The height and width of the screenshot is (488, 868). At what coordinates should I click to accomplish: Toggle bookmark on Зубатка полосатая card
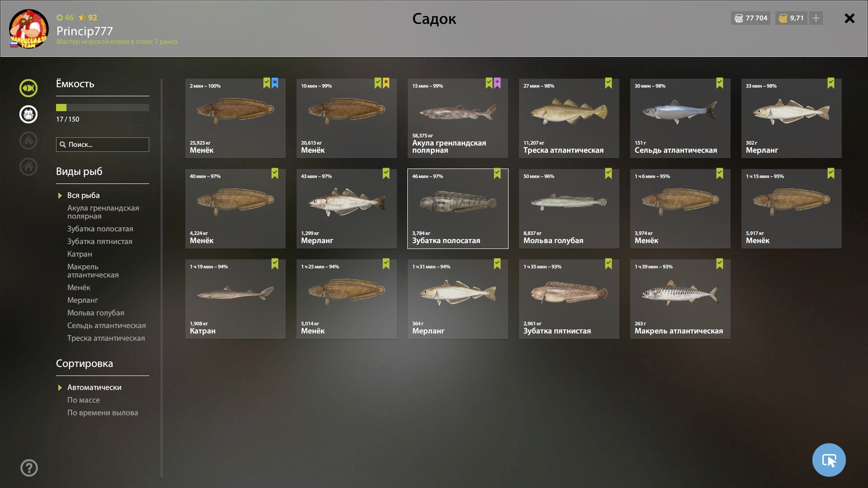(x=497, y=174)
